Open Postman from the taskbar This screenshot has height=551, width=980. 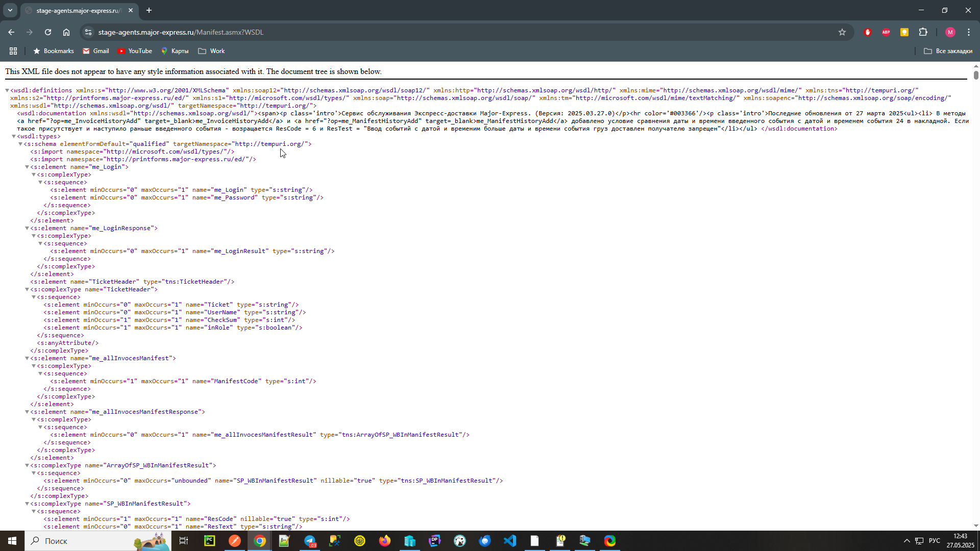click(x=235, y=541)
